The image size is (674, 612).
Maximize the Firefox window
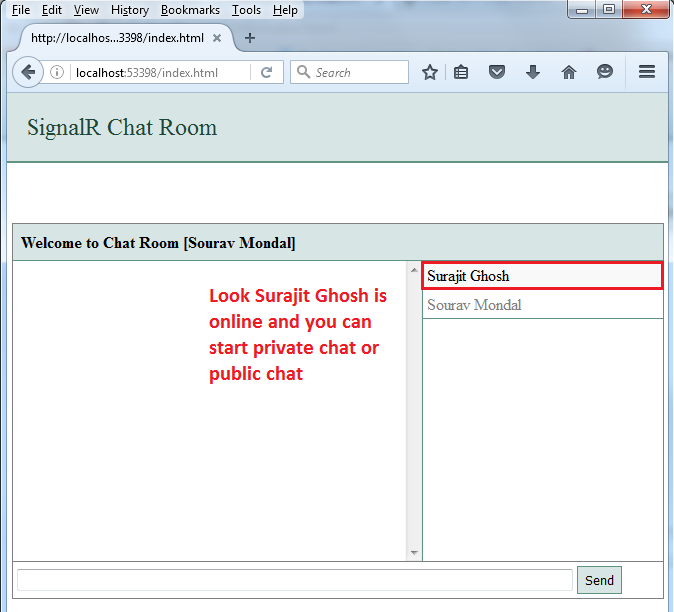click(609, 9)
